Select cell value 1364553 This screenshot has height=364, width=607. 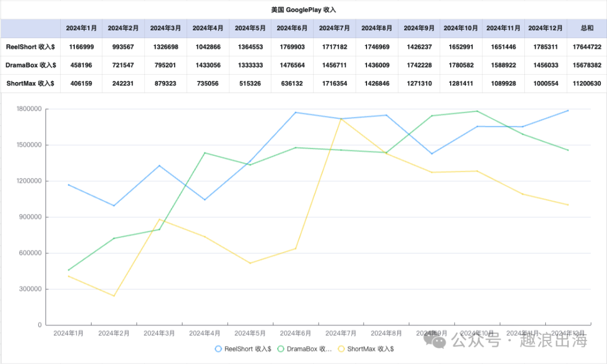click(250, 47)
